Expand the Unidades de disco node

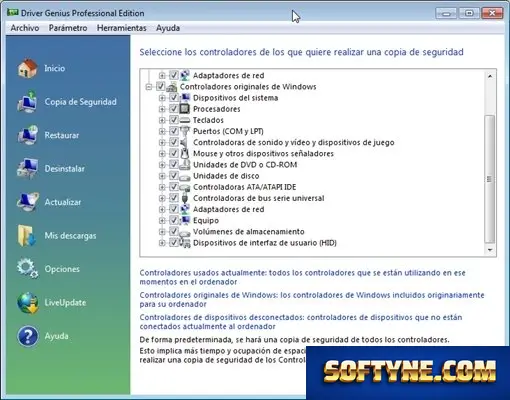pyautogui.click(x=162, y=176)
